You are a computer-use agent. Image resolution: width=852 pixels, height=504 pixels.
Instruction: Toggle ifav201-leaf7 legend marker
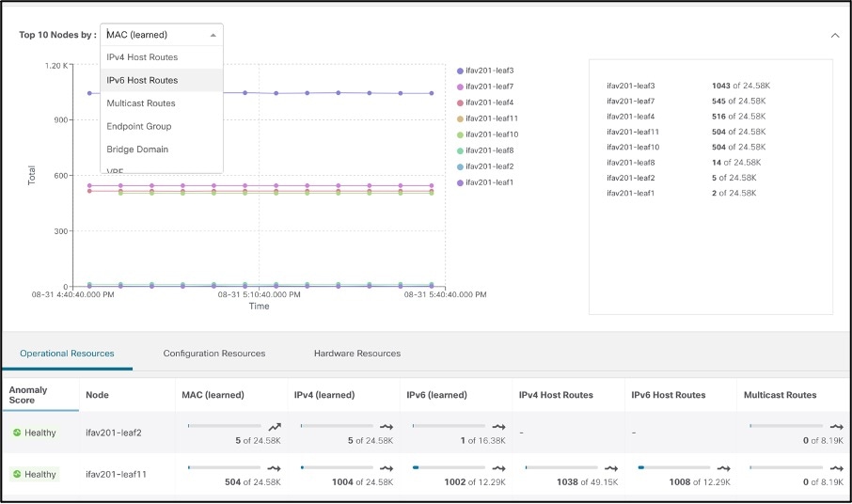pos(460,87)
